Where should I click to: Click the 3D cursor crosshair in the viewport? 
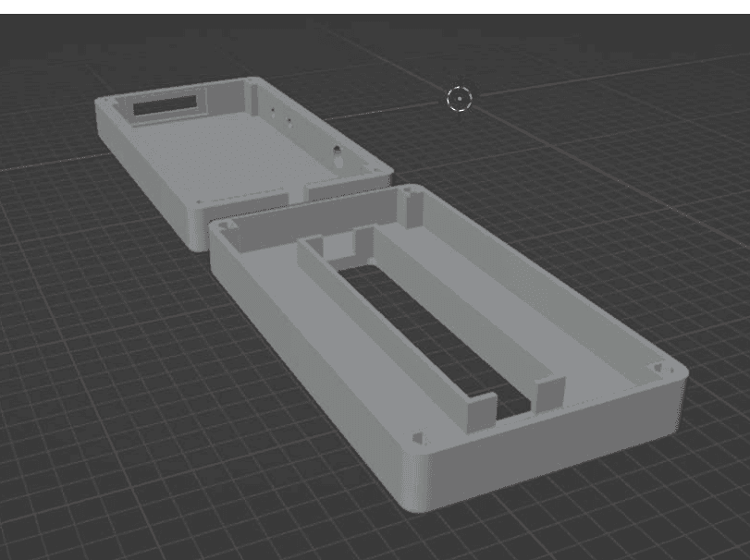pos(460,98)
